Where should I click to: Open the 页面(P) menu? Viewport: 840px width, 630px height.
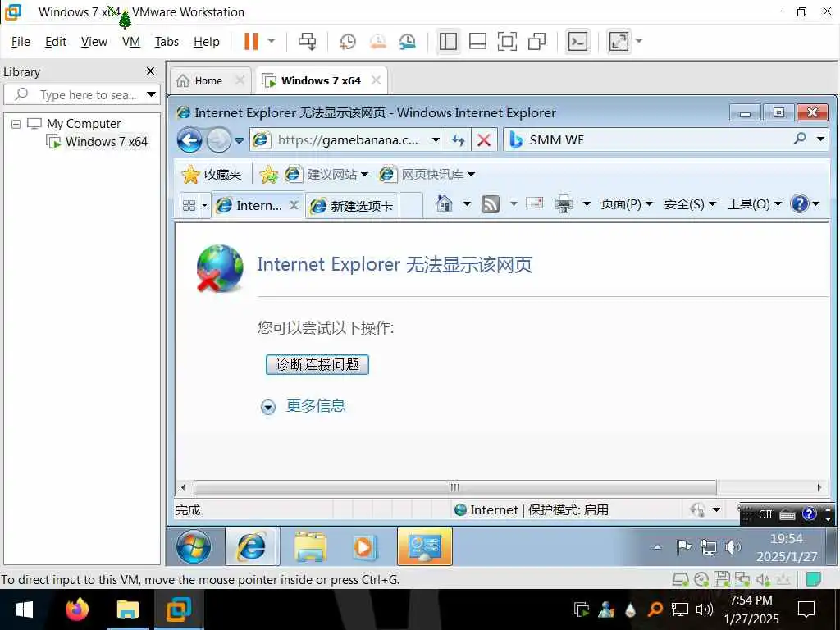(627, 204)
